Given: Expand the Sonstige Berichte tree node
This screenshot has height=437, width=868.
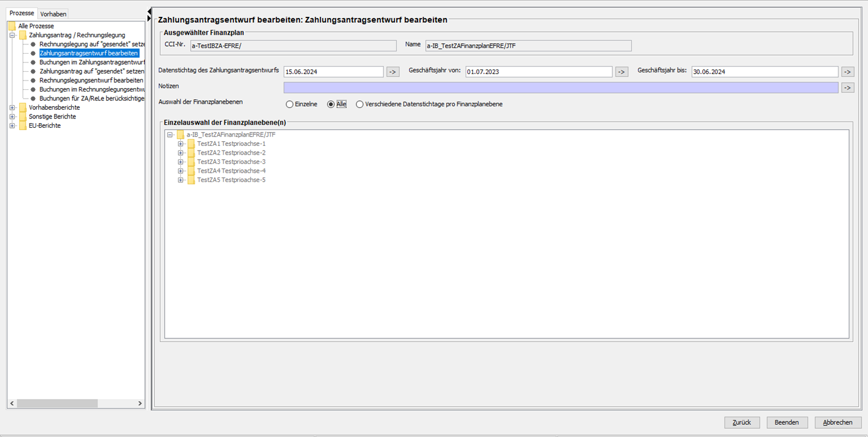Looking at the screenshot, I should click(12, 117).
